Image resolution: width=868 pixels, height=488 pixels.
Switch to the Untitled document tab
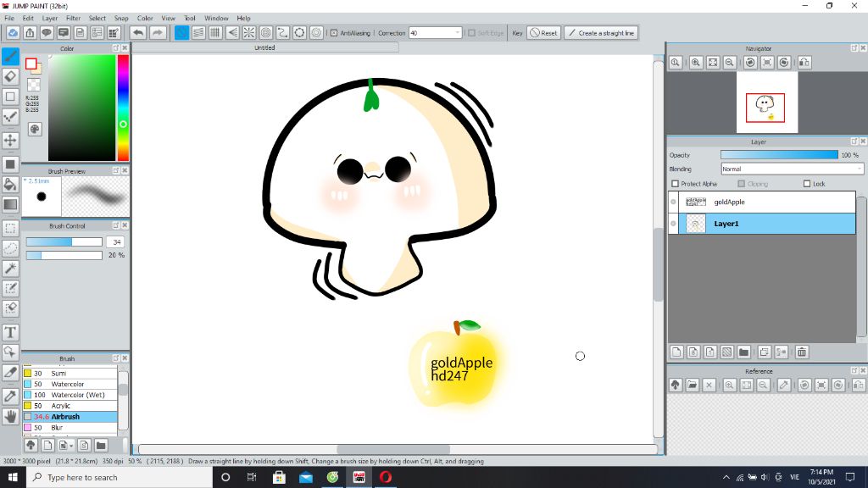(264, 47)
